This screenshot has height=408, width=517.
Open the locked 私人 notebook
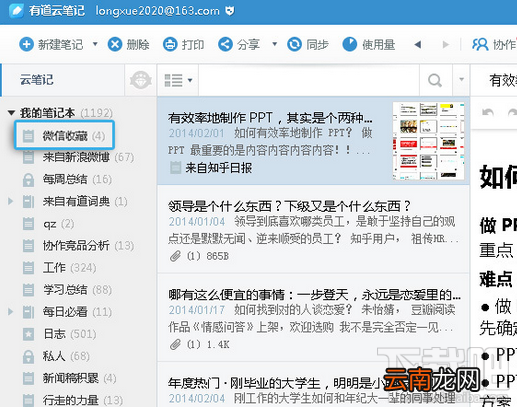(x=56, y=356)
